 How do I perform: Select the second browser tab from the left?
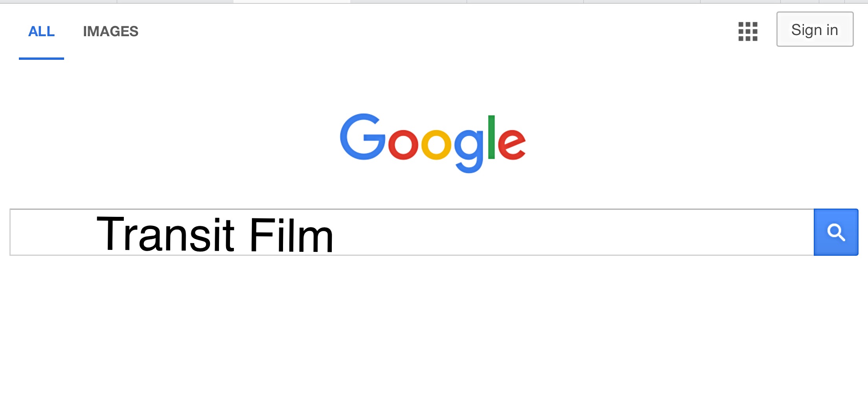pos(175,2)
